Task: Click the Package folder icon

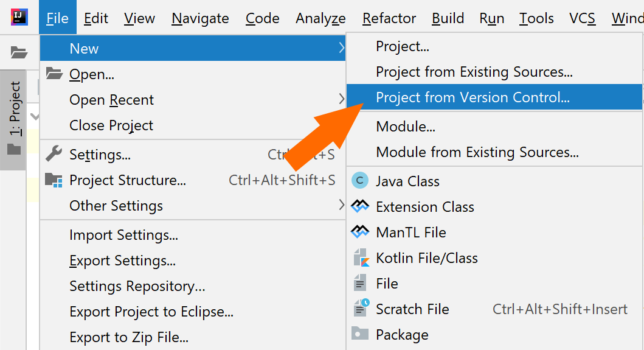Action: pos(360,334)
